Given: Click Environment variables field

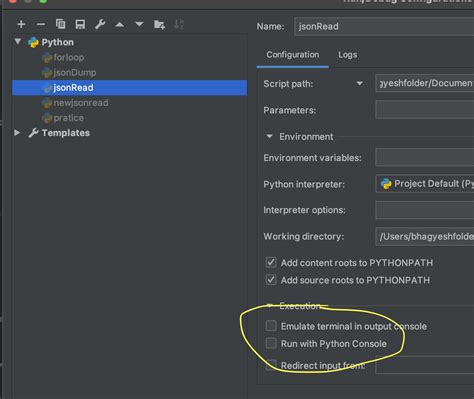Looking at the screenshot, I should tap(425, 157).
